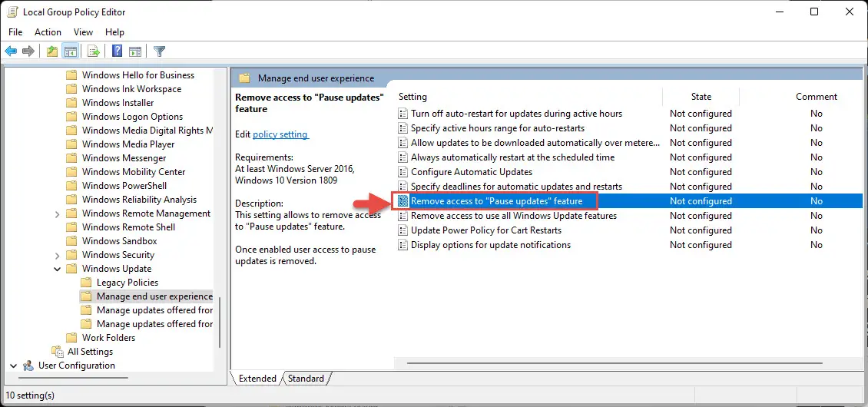868x407 pixels.
Task: Click the icon beside Update Power Policy for Cart Restarts
Action: pos(403,230)
